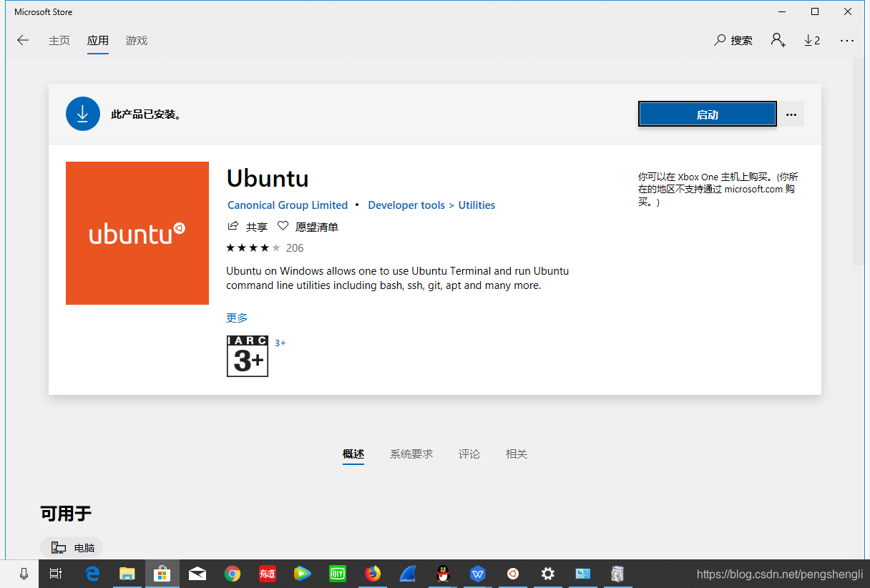This screenshot has width=870, height=588.
Task: Open the WPS blue shield taskbar icon
Action: tap(478, 574)
